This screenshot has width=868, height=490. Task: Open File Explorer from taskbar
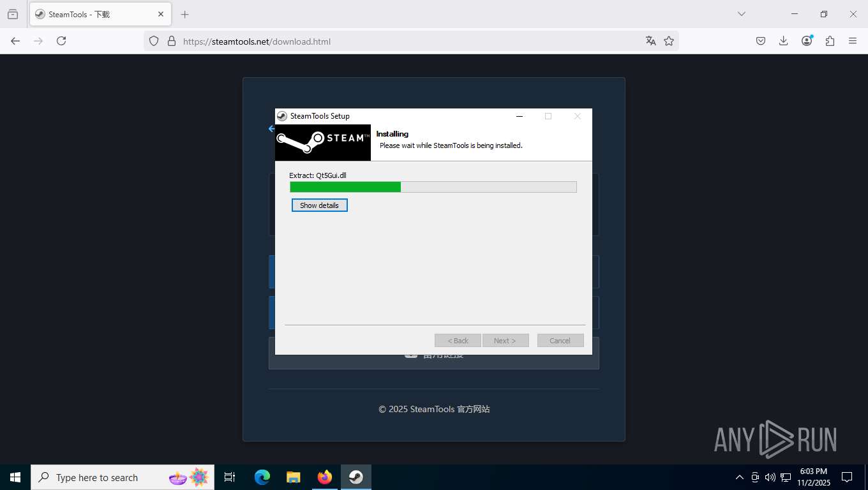click(x=293, y=477)
